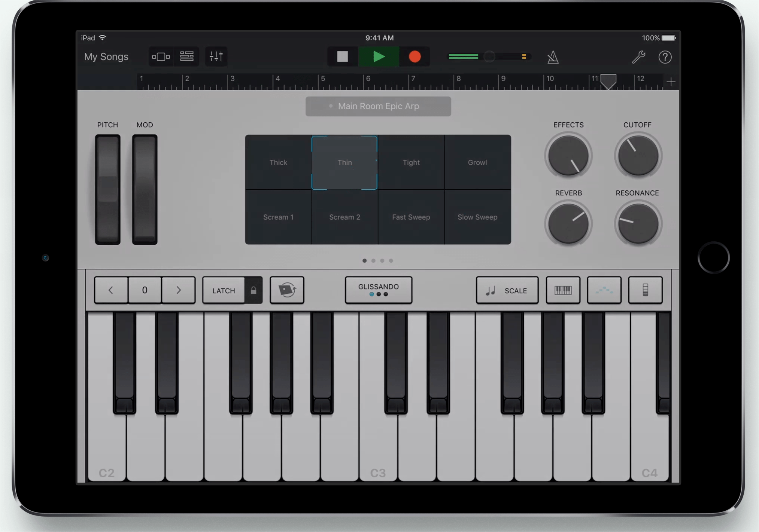Select the Scream 1 sound pad
This screenshot has width=759, height=532.
[278, 217]
